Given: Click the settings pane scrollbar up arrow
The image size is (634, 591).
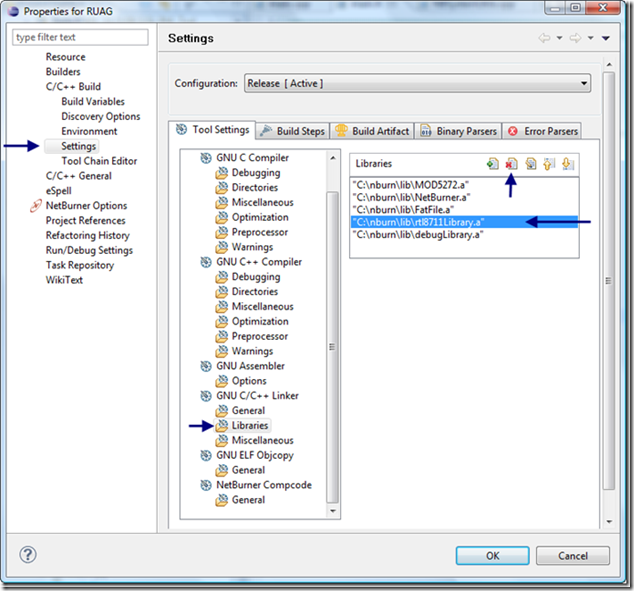Looking at the screenshot, I should tap(609, 65).
